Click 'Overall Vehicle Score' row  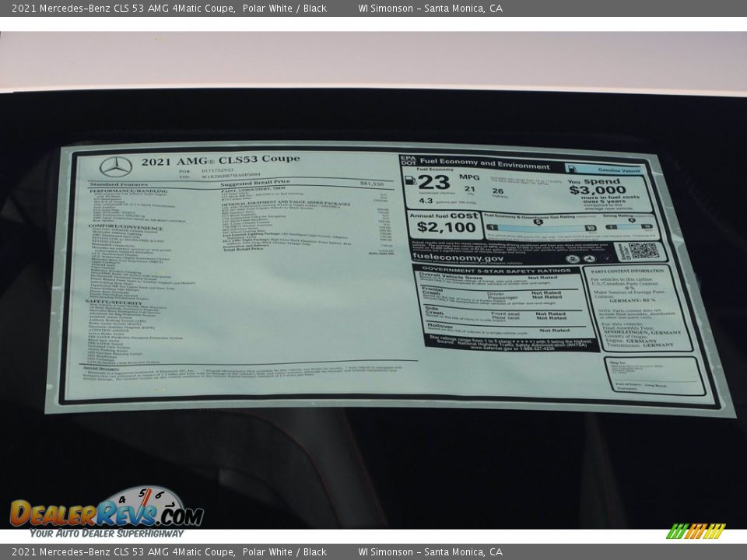click(497, 278)
